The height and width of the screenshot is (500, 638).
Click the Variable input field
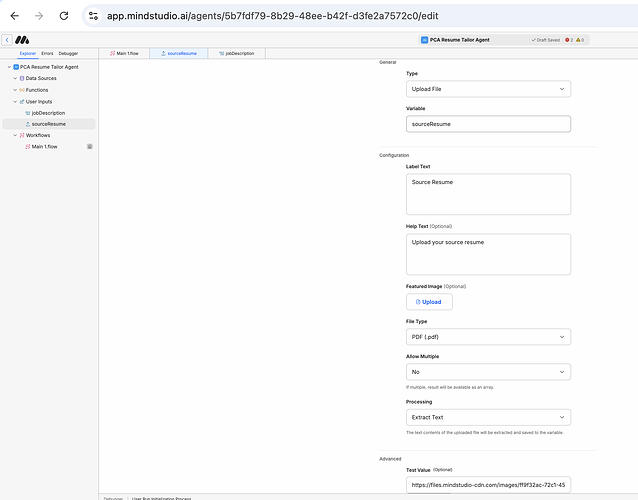click(488, 124)
